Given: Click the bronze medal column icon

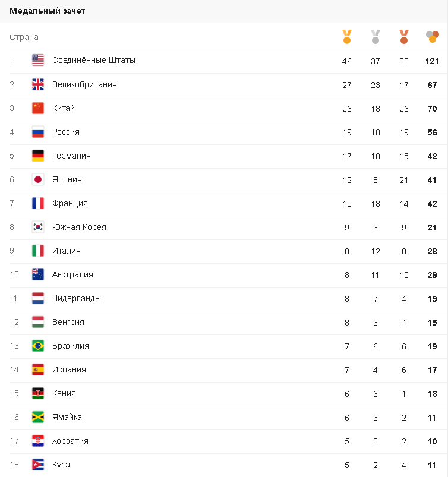Looking at the screenshot, I should click(x=404, y=37).
